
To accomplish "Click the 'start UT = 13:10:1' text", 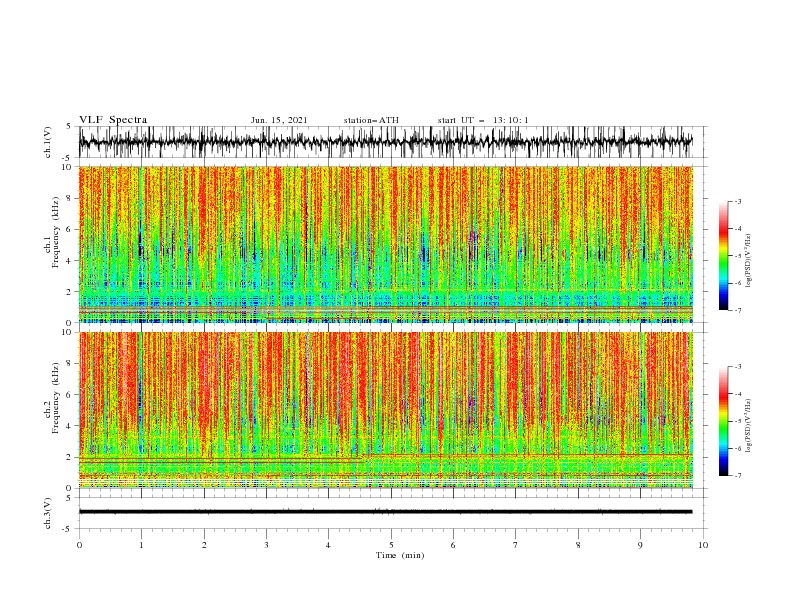I will tap(483, 120).
